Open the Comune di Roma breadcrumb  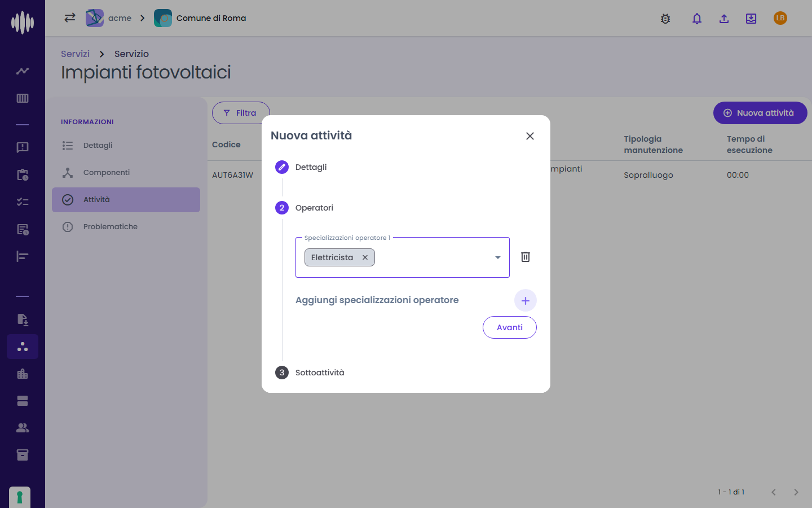click(x=200, y=18)
